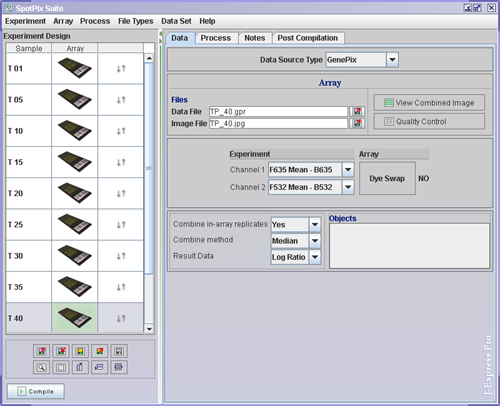Toggle the swap arrows for sample T 01

(x=121, y=68)
